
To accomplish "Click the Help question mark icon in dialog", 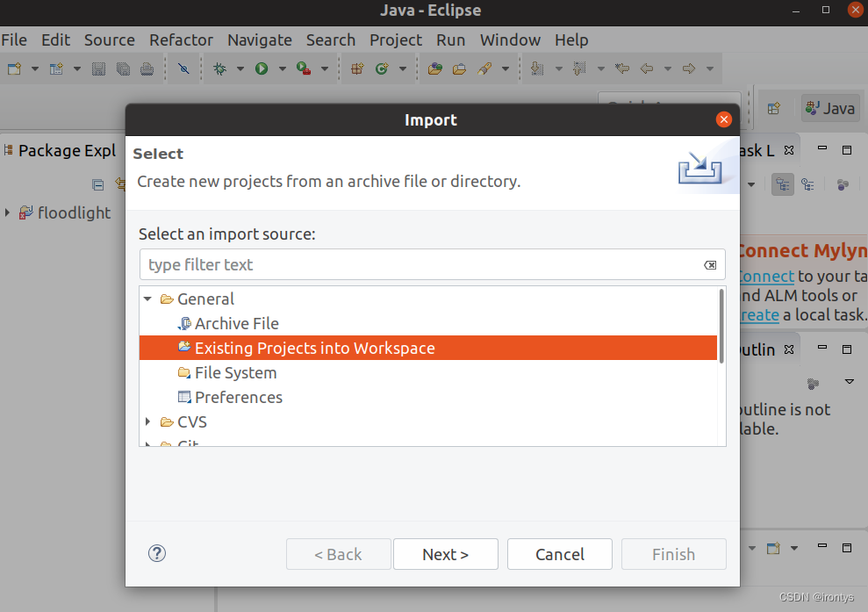I will [156, 553].
